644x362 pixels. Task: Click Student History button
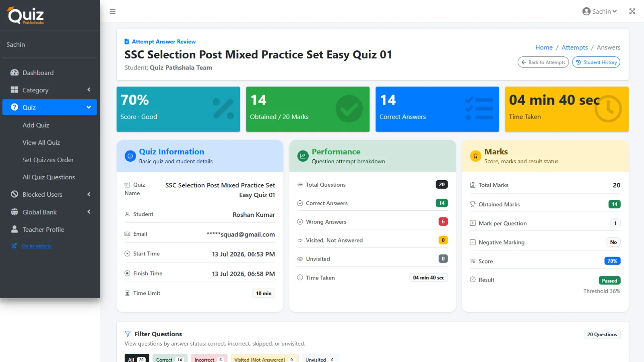[596, 62]
